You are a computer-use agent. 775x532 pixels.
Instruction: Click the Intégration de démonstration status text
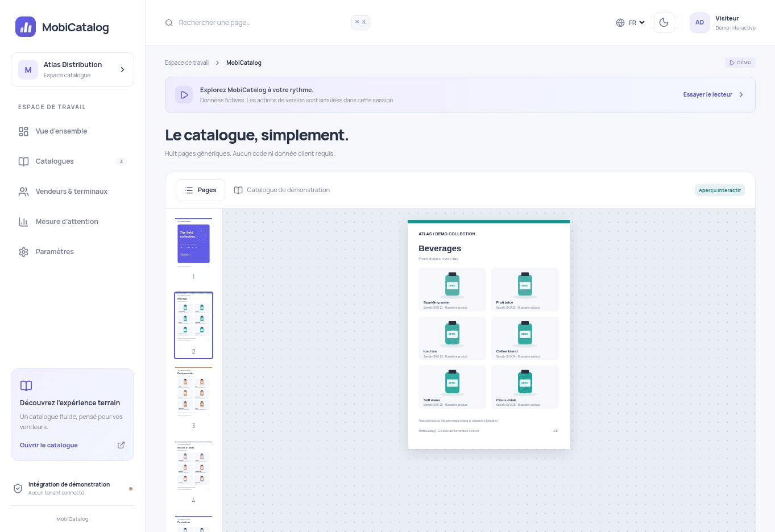tap(69, 485)
